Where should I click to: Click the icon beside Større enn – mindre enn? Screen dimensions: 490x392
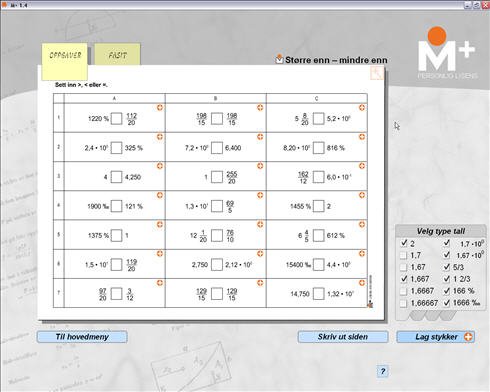[x=279, y=59]
